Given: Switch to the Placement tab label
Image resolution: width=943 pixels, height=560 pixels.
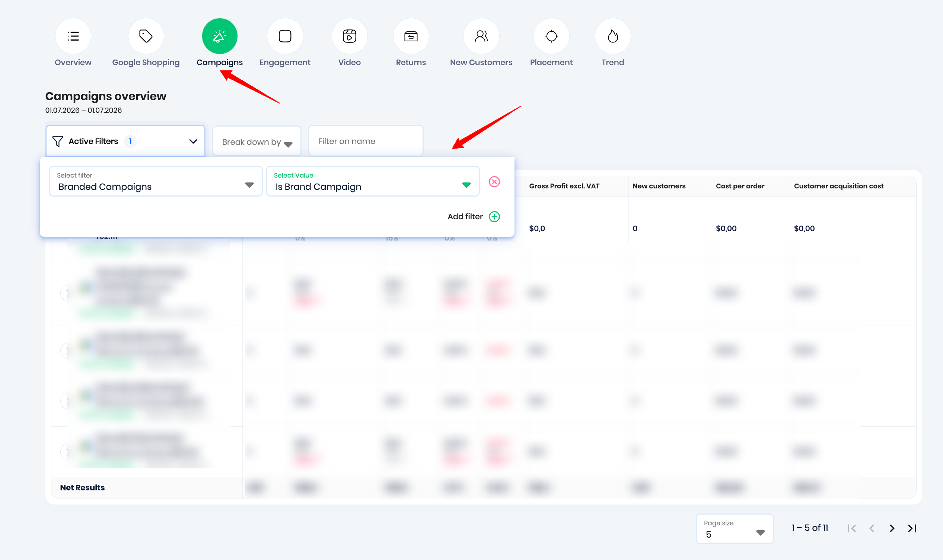Looking at the screenshot, I should coord(551,62).
